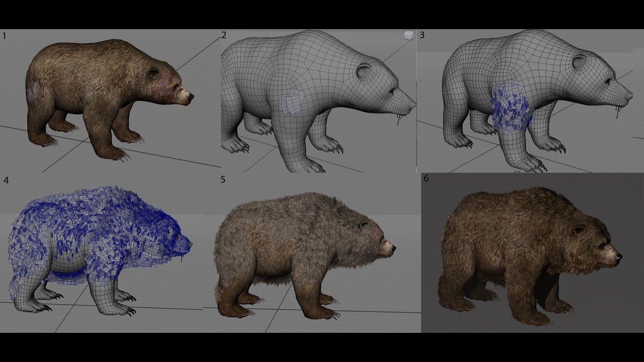The height and width of the screenshot is (362, 644).
Task: Select the grey furry bear in panel 5
Action: click(304, 255)
